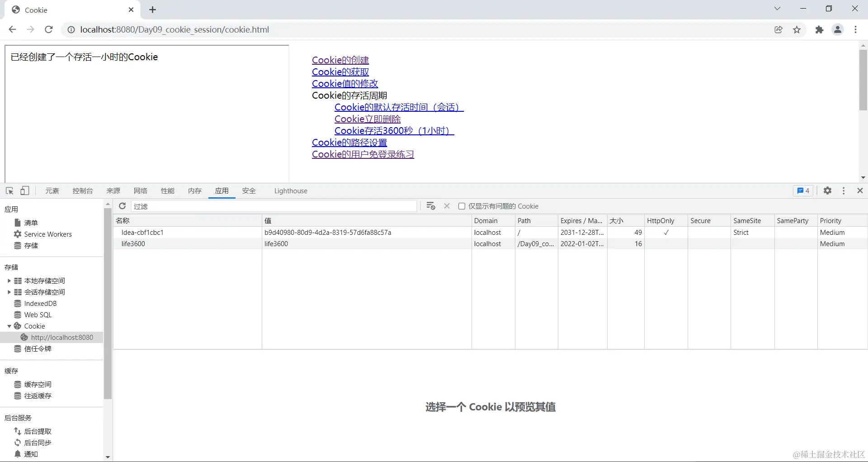Viewport: 868px width, 462px height.
Task: Activate the inspect element picker icon
Action: coord(9,191)
